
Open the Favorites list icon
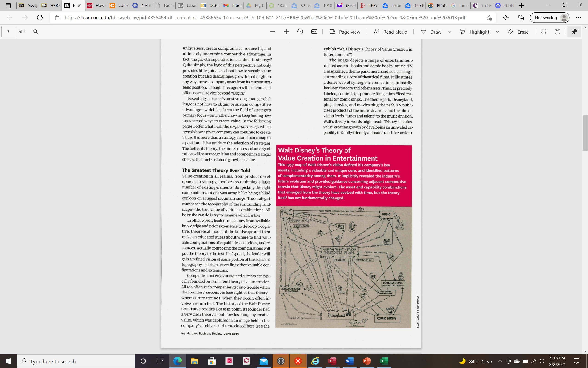point(506,17)
